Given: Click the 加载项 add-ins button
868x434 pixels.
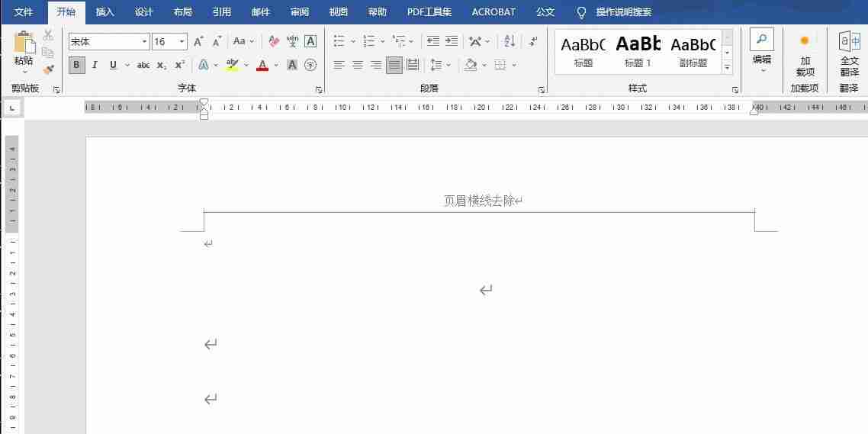Looking at the screenshot, I should (x=805, y=56).
